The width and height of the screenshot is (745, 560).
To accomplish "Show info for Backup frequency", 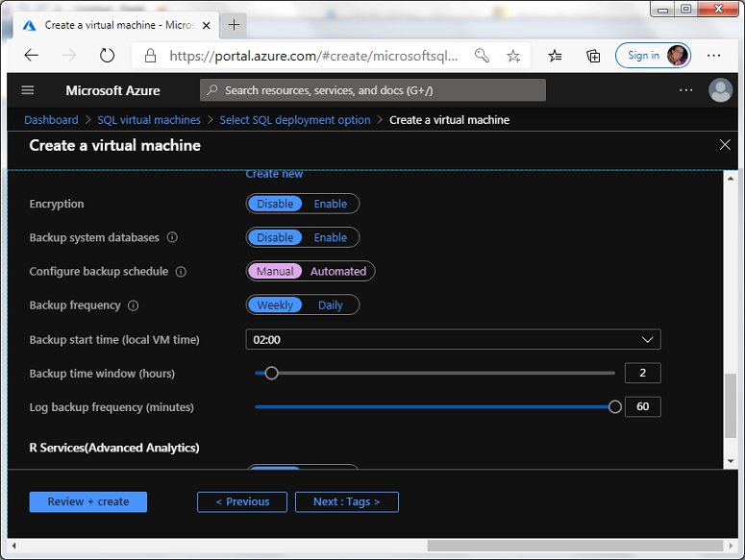I will click(x=133, y=305).
